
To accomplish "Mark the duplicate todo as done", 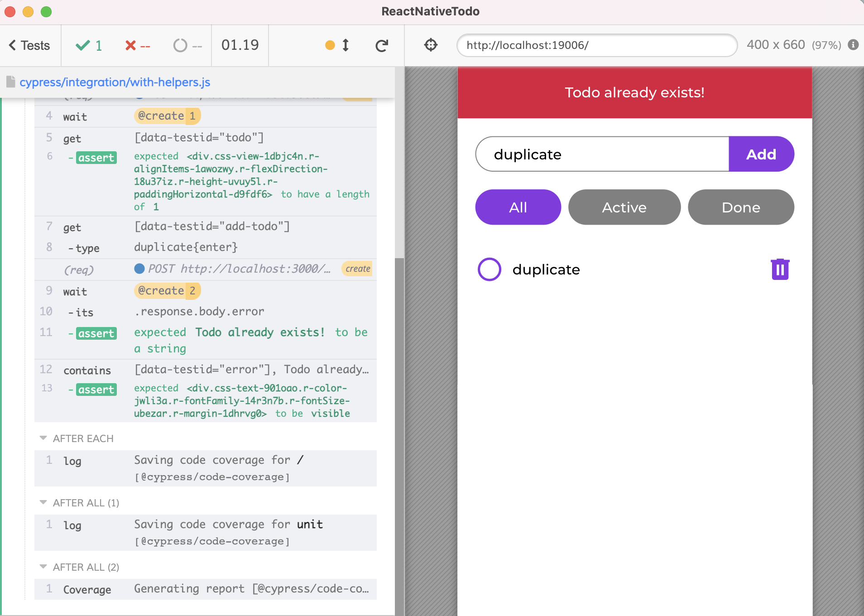I will tap(490, 269).
